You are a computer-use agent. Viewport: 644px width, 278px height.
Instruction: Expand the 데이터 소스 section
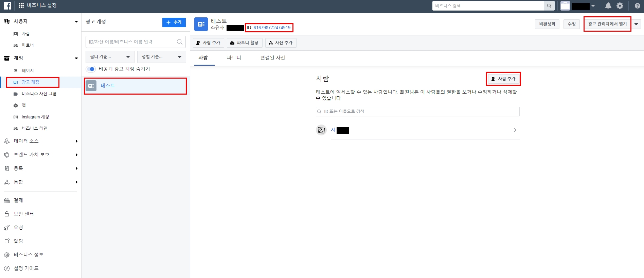[x=76, y=141]
